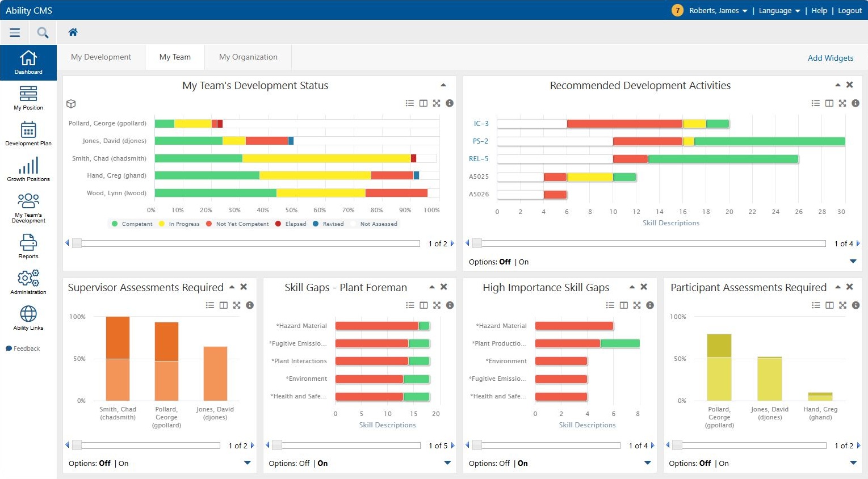
Task: Switch to the My Organization tab
Action: click(248, 57)
